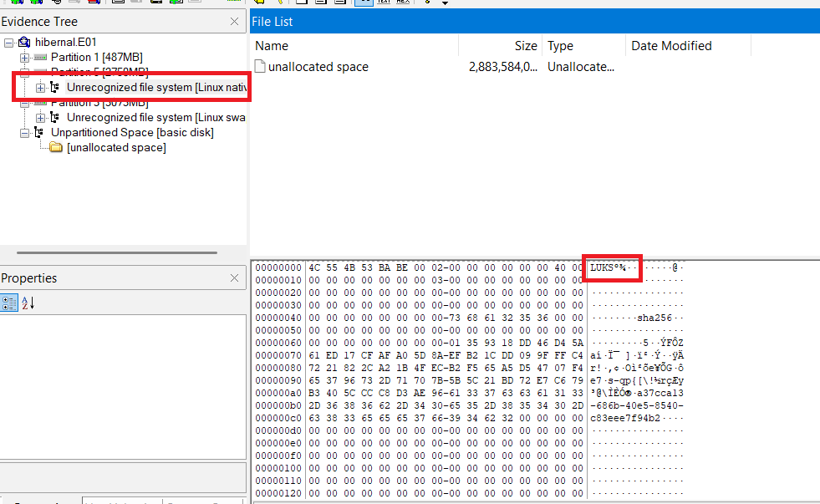Screen dimensions: 820x504
Task: Select Unpartitioned Space [basic disk]
Action: point(132,133)
